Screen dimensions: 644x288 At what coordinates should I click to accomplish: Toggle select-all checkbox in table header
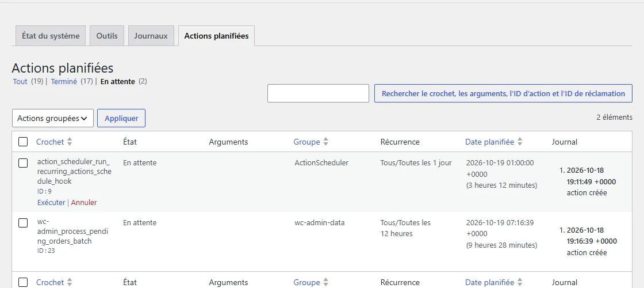23,142
